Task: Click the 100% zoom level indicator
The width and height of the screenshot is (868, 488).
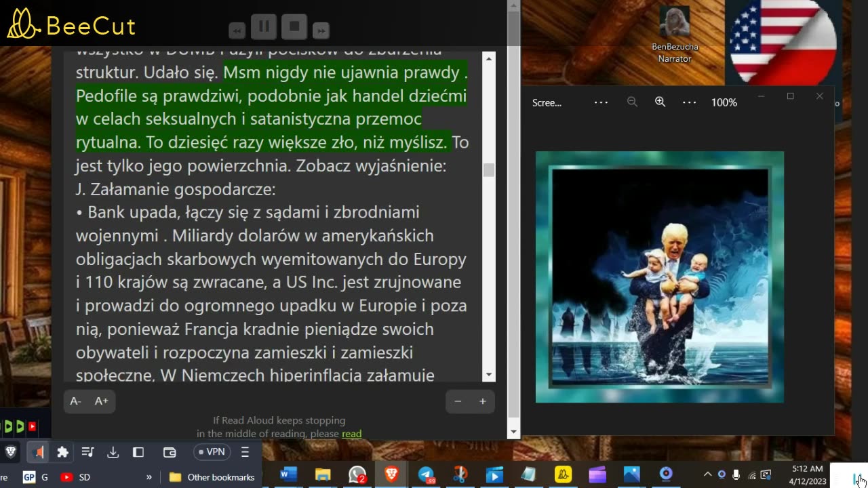Action: point(724,102)
